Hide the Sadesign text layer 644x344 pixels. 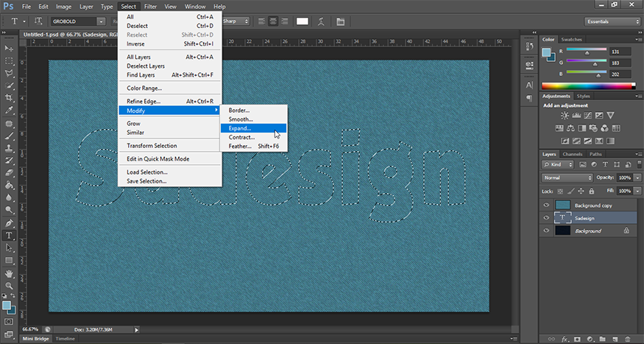click(546, 218)
